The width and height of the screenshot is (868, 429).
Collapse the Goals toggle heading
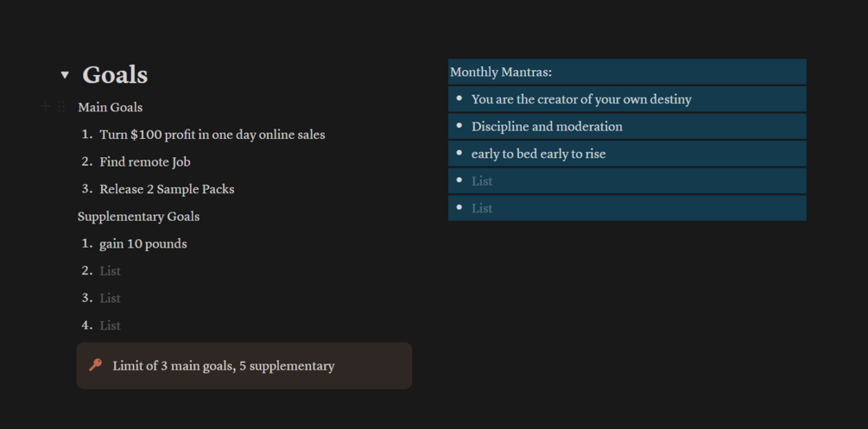coord(65,75)
